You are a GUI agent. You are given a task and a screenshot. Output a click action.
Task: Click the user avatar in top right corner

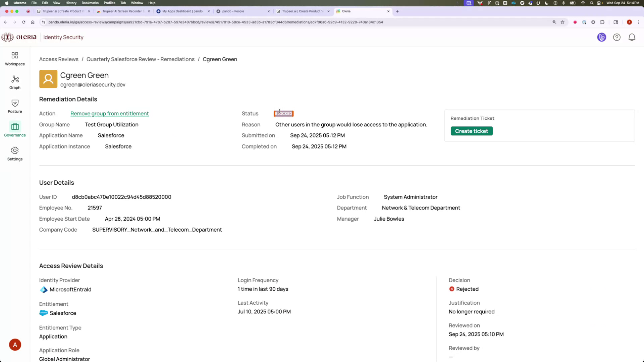pos(601,37)
